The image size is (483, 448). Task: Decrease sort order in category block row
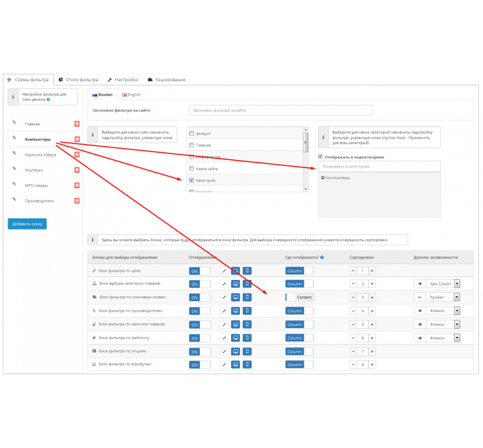click(353, 284)
